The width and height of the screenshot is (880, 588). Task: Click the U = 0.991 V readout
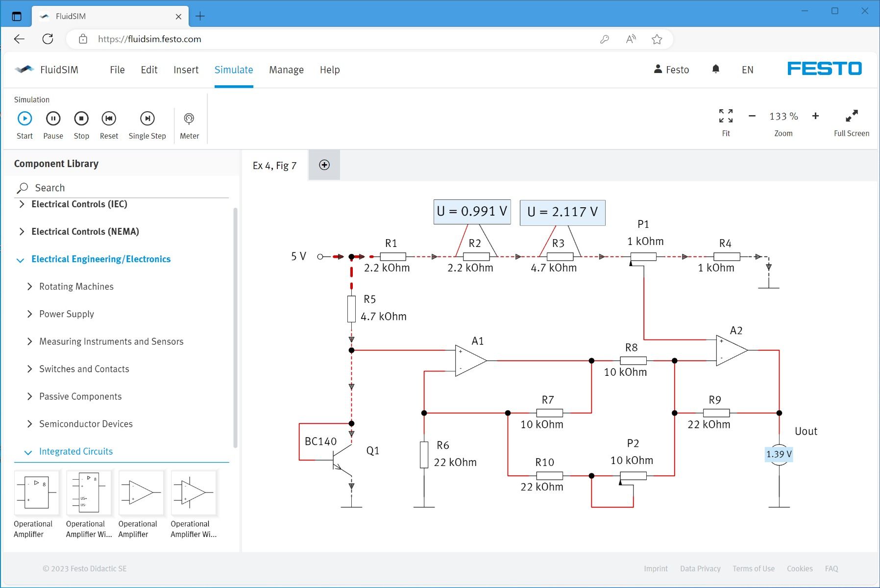click(472, 212)
